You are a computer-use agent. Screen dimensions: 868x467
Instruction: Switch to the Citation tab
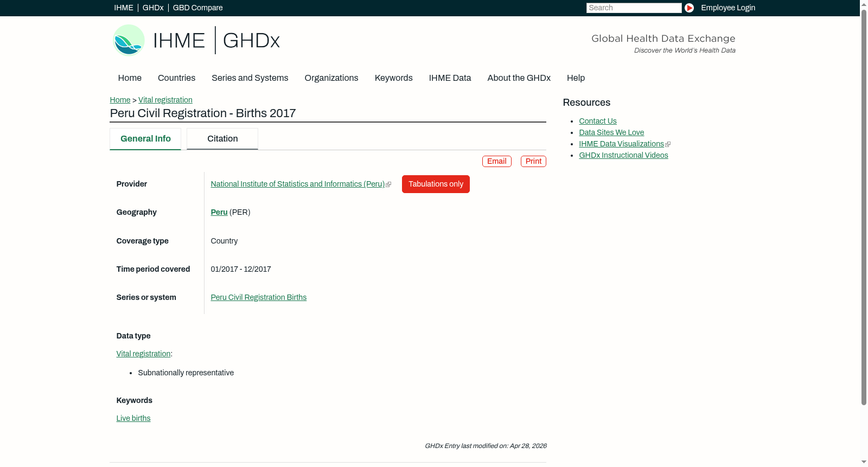click(222, 139)
